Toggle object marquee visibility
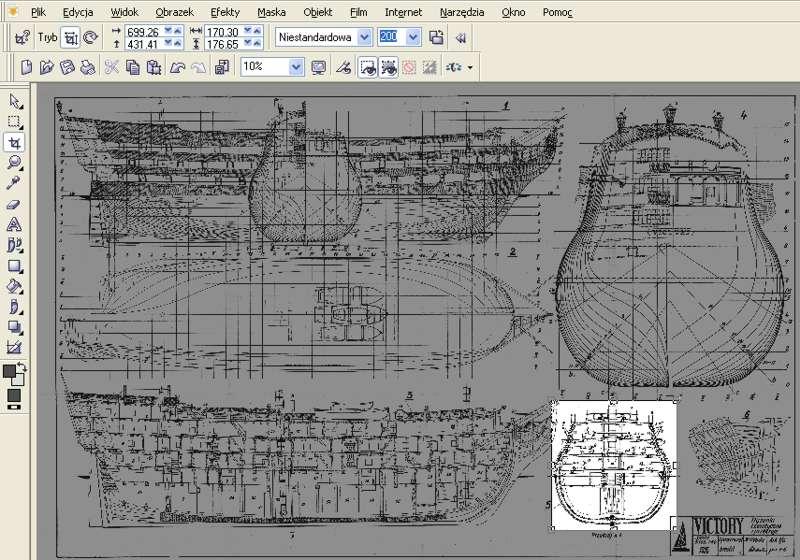Viewport: 800px width, 560px height. pos(389,67)
